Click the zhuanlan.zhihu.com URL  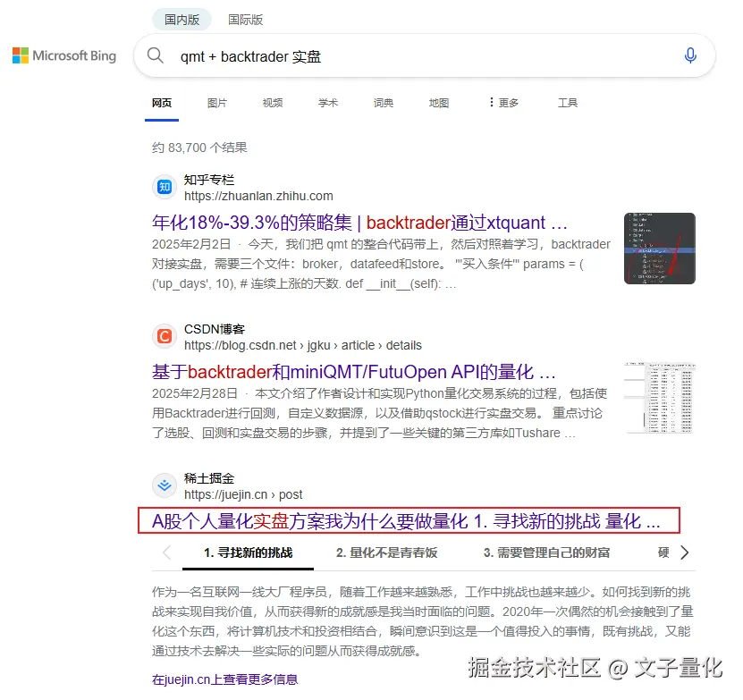coord(258,196)
